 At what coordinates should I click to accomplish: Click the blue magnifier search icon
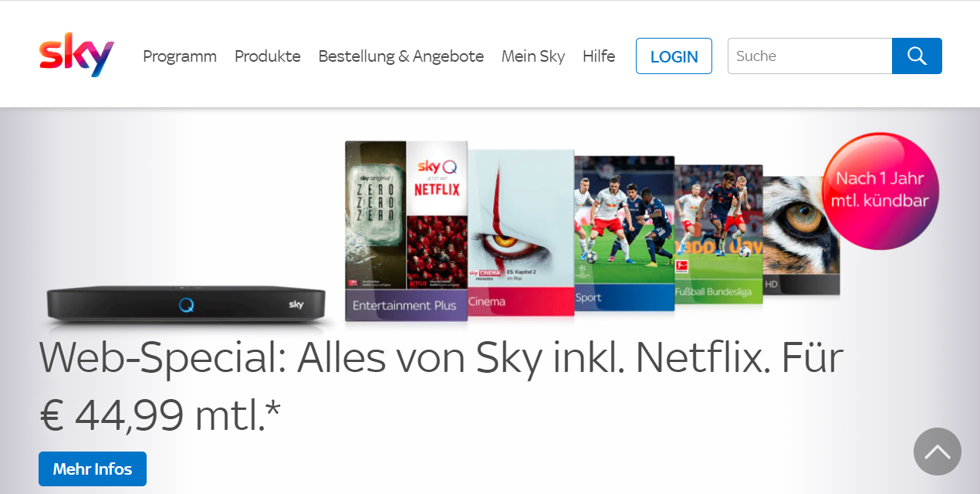point(917,56)
